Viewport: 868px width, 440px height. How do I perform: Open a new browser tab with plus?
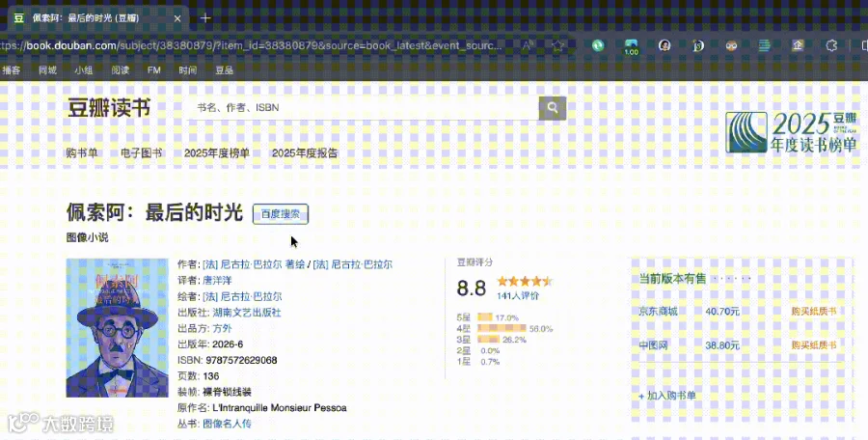tap(205, 17)
